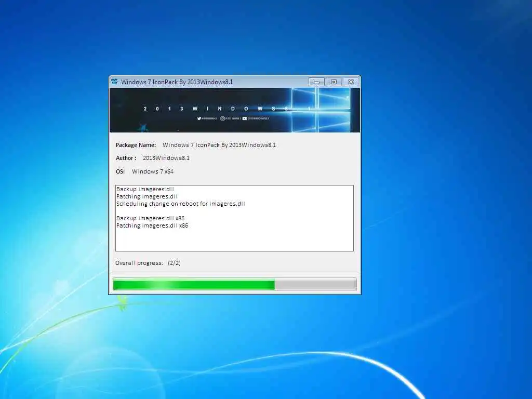Click 'Scheduling change on reboot for imageres.dll' line
This screenshot has width=532, height=399.
(x=180, y=204)
